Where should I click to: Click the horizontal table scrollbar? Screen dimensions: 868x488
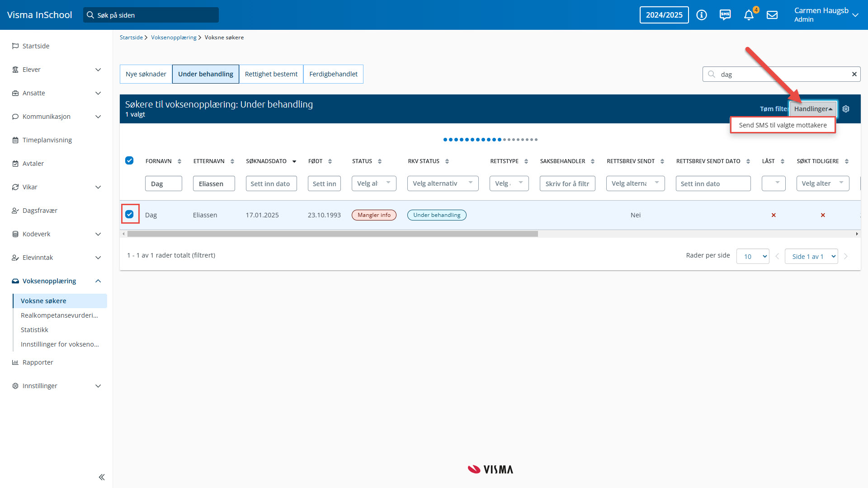pyautogui.click(x=332, y=234)
